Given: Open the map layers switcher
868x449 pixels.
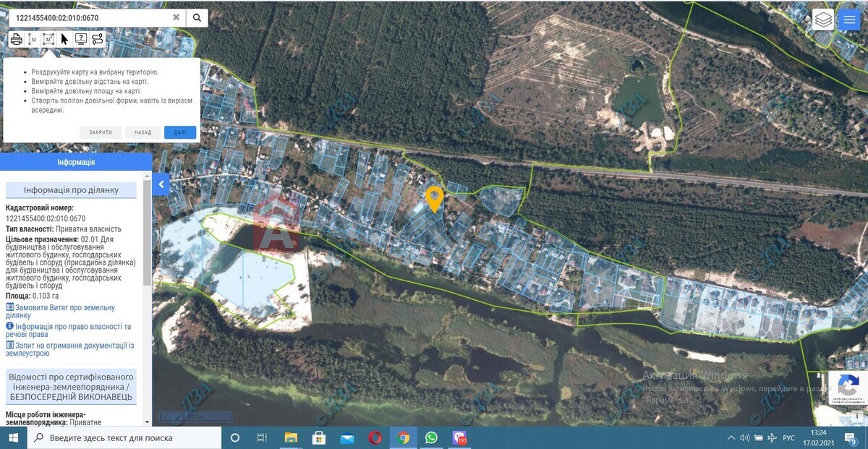Looking at the screenshot, I should [823, 20].
